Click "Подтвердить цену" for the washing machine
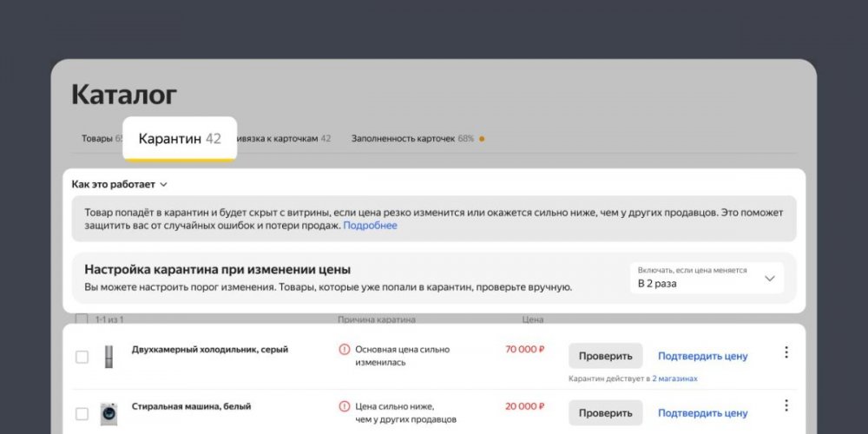 pos(702,413)
